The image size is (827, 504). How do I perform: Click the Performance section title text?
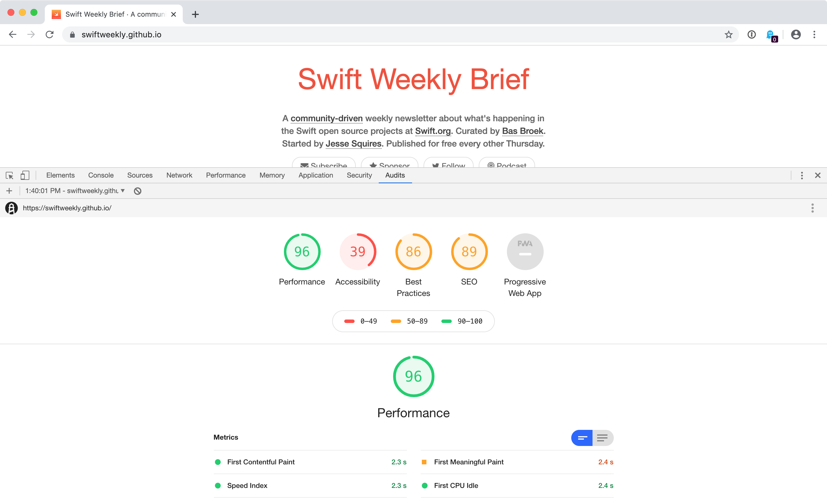(x=413, y=413)
